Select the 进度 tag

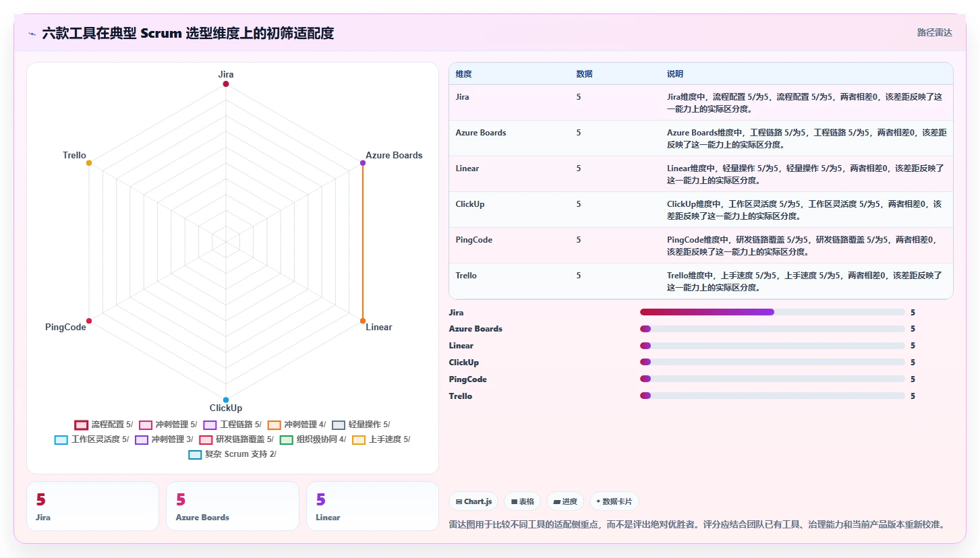coord(565,501)
